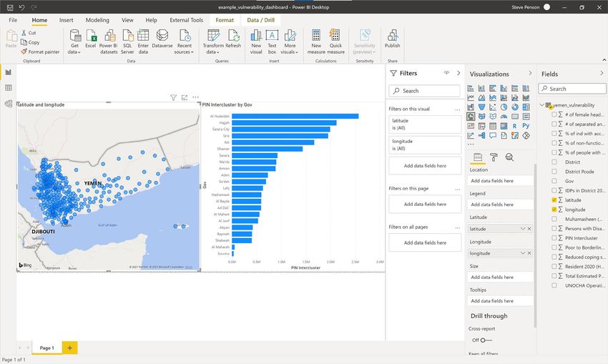Pick the Q&A speech bubble visual
The width and height of the screenshot is (608, 364).
point(493,136)
